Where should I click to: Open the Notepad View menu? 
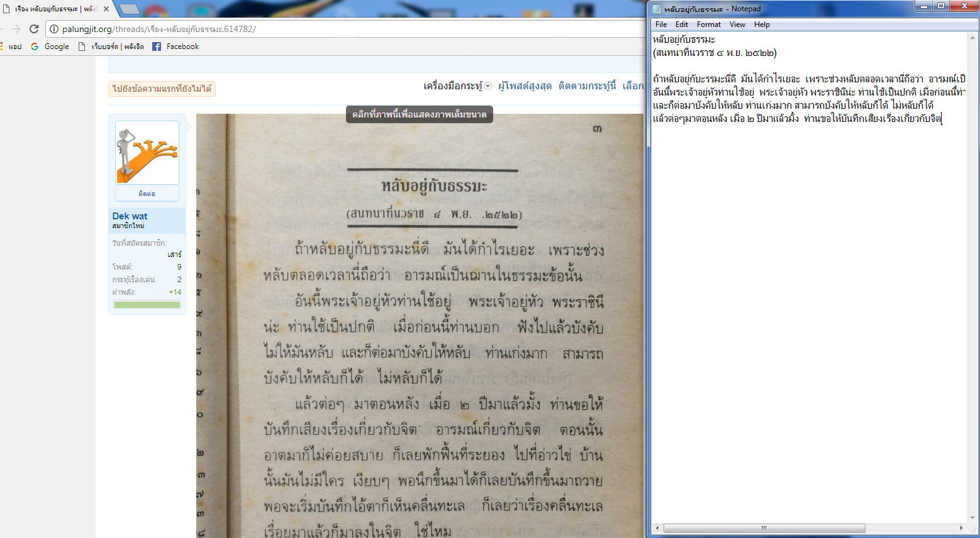point(737,25)
